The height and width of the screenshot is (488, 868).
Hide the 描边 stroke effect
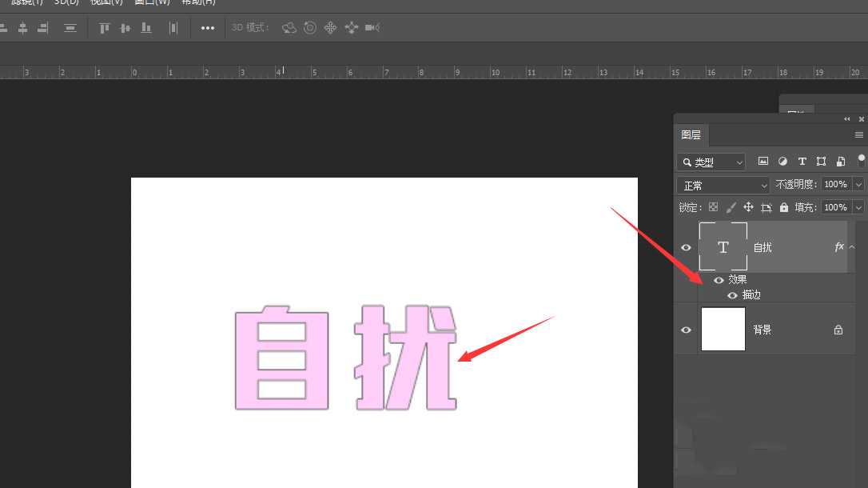point(732,295)
